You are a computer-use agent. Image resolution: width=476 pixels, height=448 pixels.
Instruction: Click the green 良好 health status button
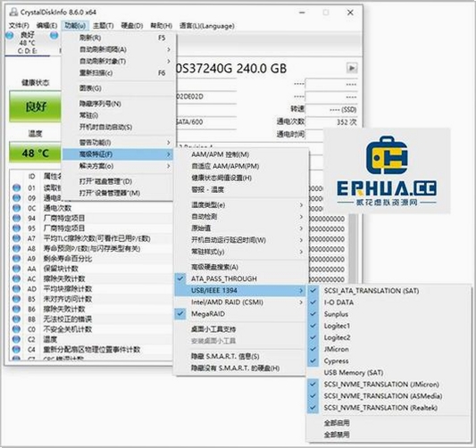35,106
